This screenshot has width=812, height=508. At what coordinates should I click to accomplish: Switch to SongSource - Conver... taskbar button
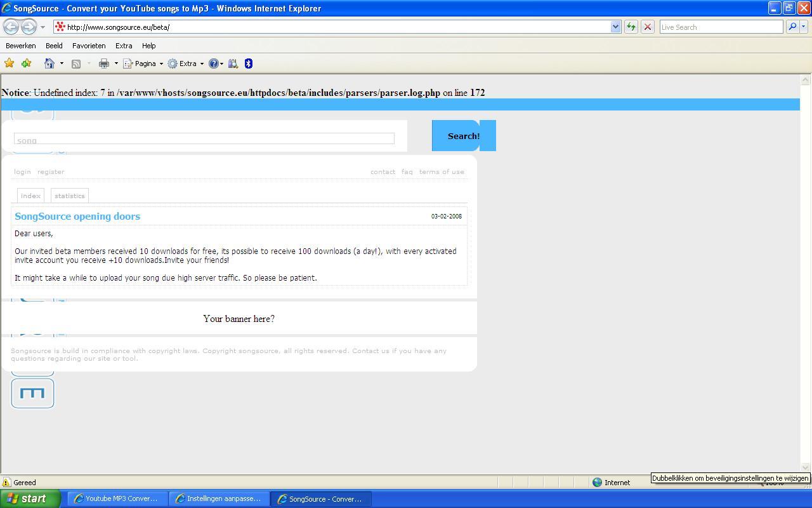click(320, 499)
